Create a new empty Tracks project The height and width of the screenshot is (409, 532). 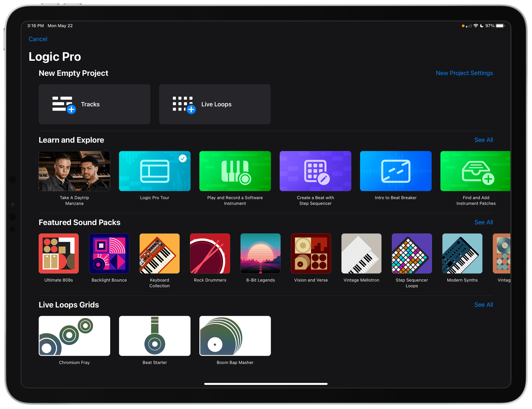tap(95, 104)
